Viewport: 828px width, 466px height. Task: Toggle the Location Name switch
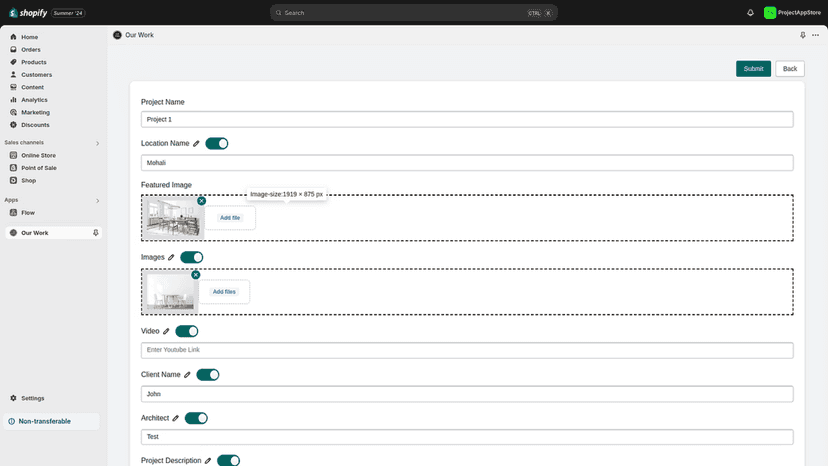coord(217,143)
